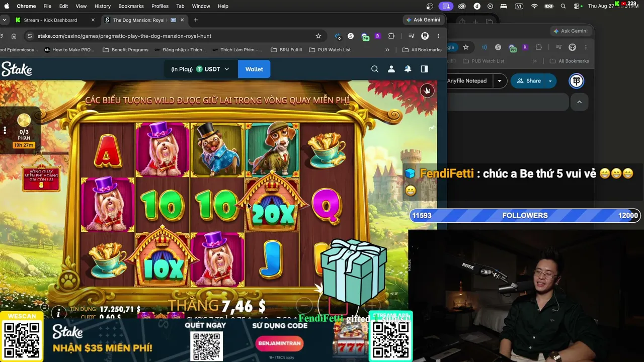
Task: Collapse the panel with the up chevron
Action: (x=579, y=102)
